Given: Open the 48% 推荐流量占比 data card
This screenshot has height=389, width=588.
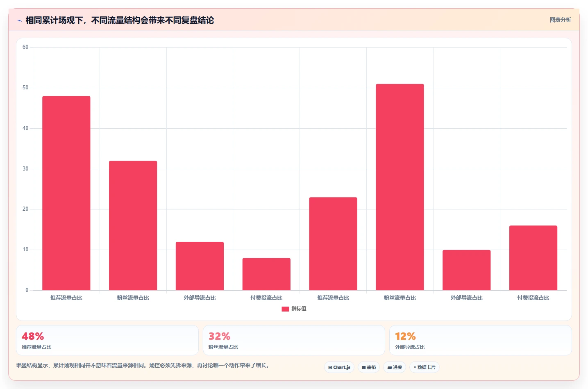Looking at the screenshot, I should point(107,340).
